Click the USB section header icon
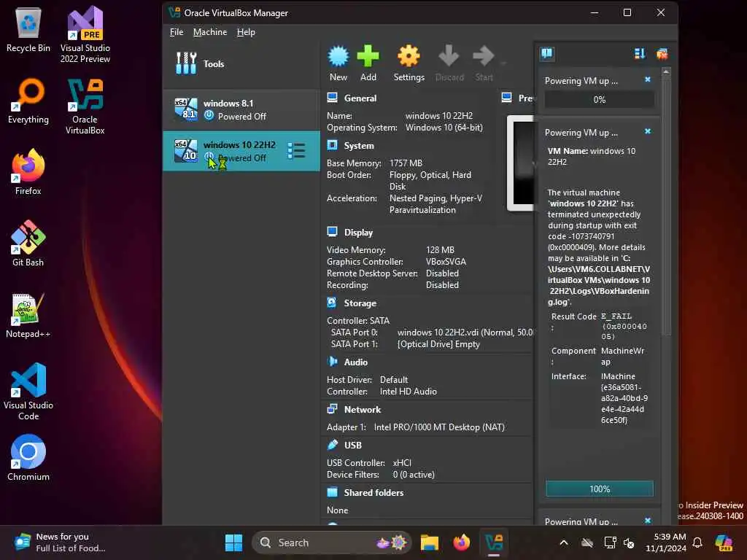Image resolution: width=747 pixels, height=560 pixels. 332,444
